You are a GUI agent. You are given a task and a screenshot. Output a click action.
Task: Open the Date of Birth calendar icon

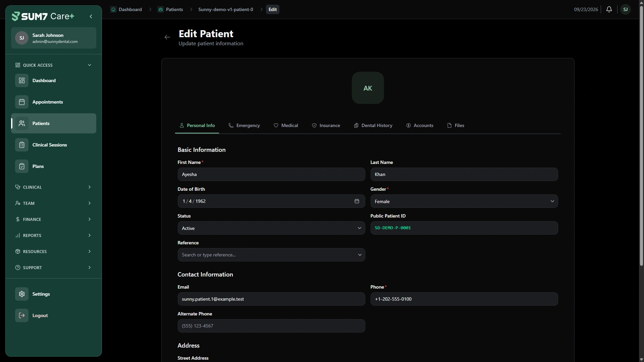pyautogui.click(x=357, y=201)
